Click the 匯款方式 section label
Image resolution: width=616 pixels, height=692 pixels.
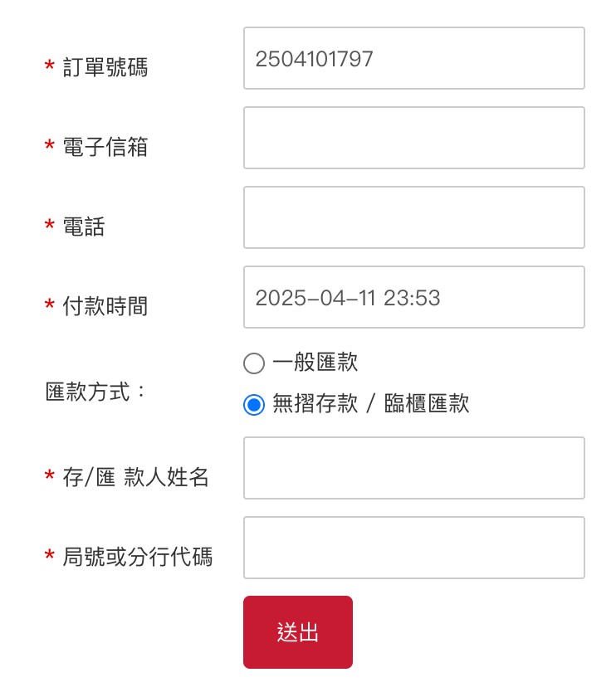(95, 392)
